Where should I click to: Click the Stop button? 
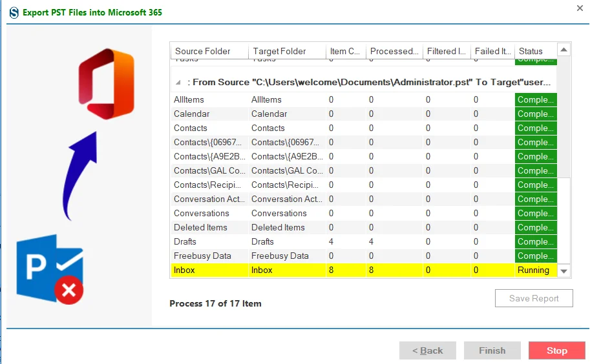pos(556,350)
